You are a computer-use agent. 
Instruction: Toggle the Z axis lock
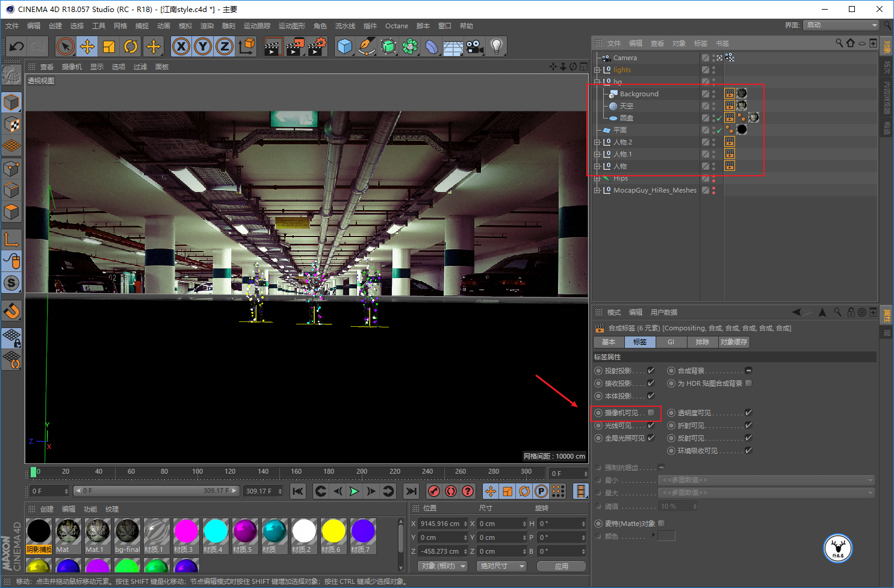(x=225, y=46)
